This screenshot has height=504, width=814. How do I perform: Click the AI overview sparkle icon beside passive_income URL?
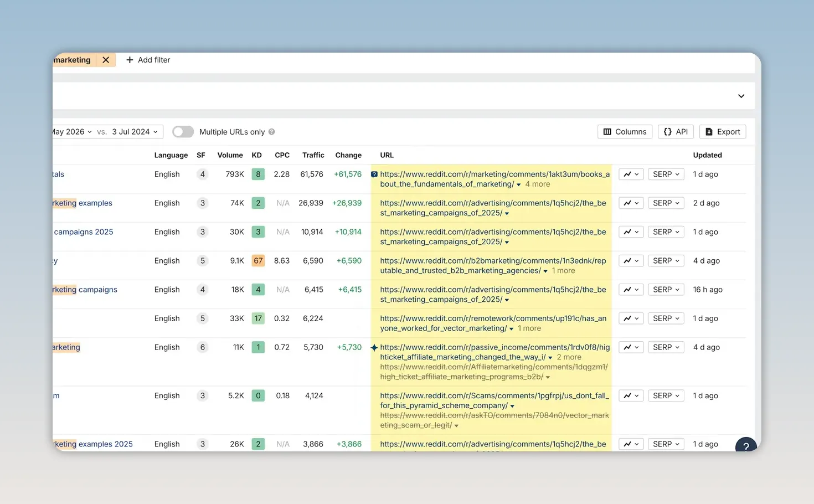click(374, 347)
